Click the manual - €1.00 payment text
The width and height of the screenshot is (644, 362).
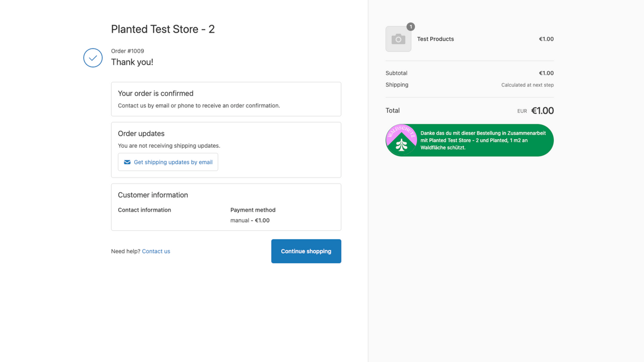[x=250, y=220]
